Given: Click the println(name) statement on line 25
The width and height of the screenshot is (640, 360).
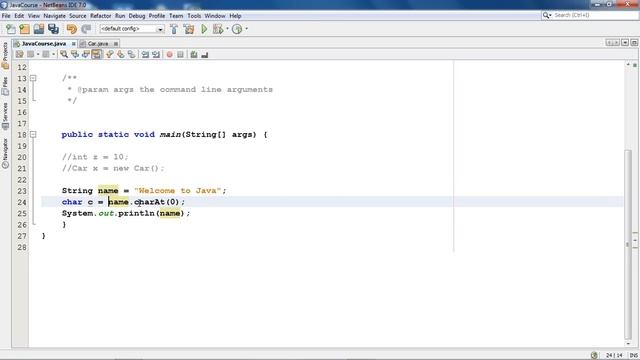Looking at the screenshot, I should coord(126,213).
